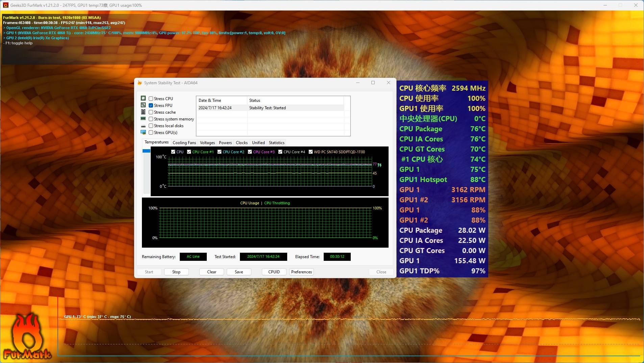This screenshot has width=644, height=363.
Task: Toggle the CPU graph series checkbox
Action: click(173, 152)
